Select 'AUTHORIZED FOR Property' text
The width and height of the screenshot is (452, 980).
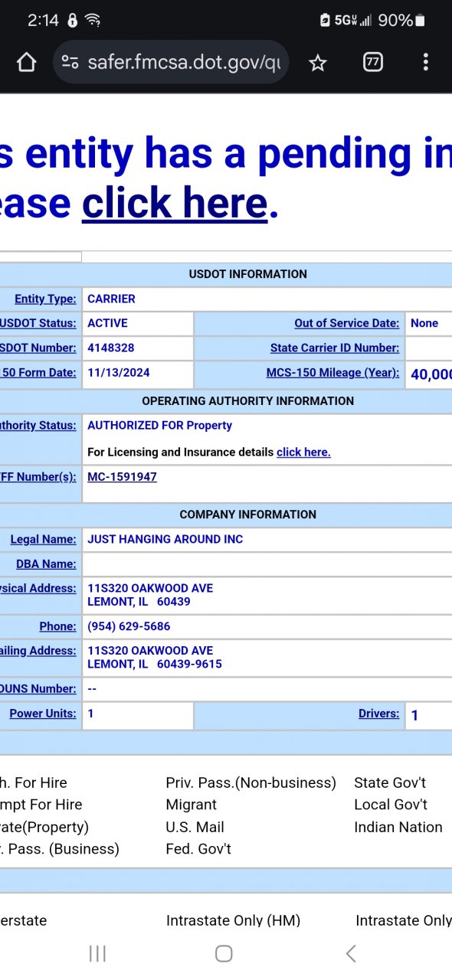[159, 425]
